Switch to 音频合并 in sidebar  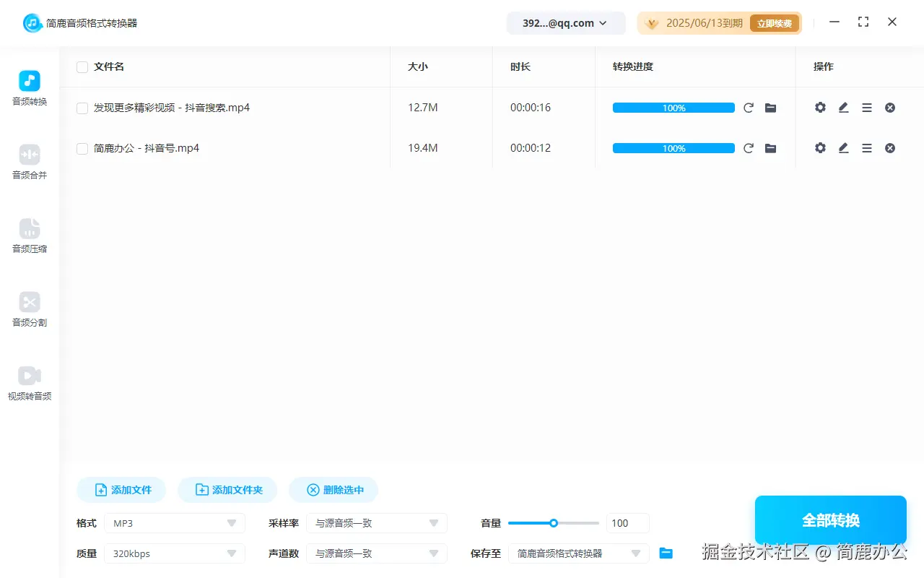click(30, 163)
